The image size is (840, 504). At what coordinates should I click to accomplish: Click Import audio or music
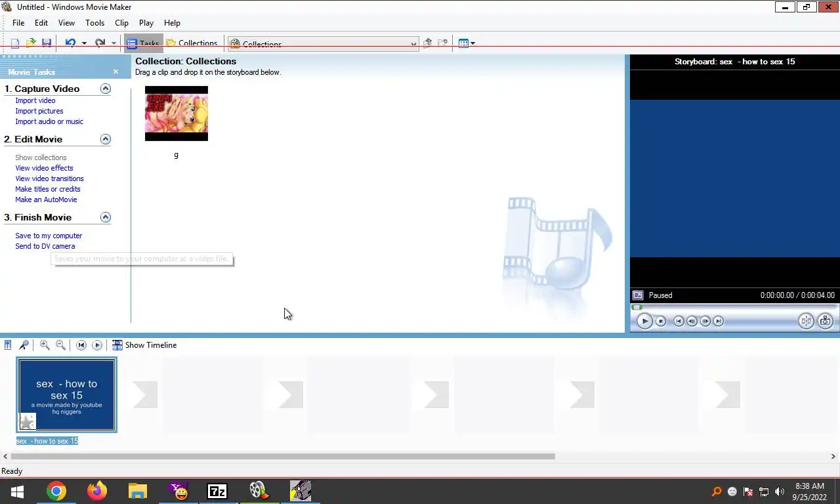tap(49, 121)
